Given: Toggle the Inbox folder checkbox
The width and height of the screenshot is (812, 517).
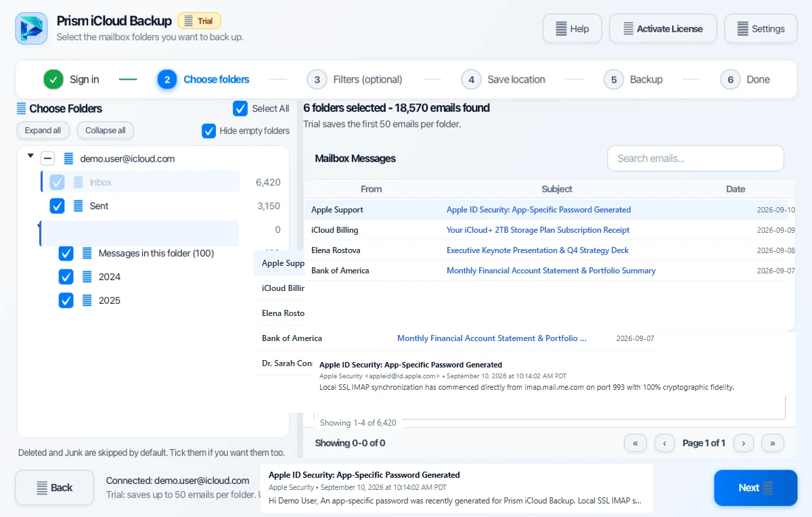Looking at the screenshot, I should tap(58, 182).
